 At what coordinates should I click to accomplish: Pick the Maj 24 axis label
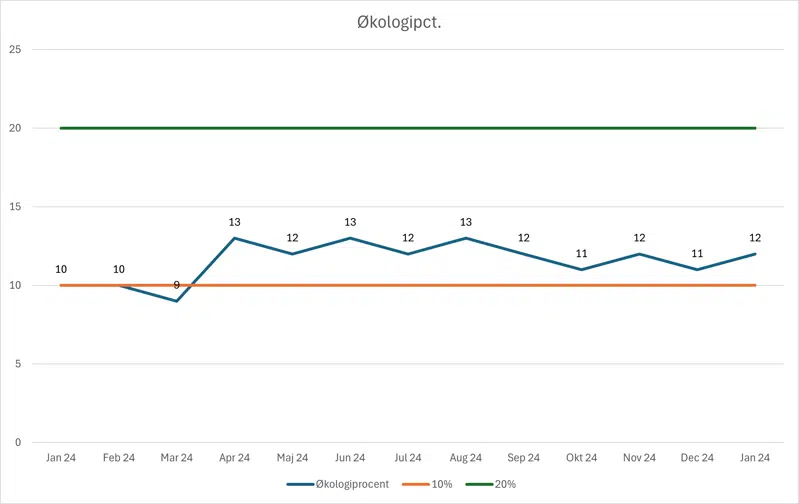[292, 458]
